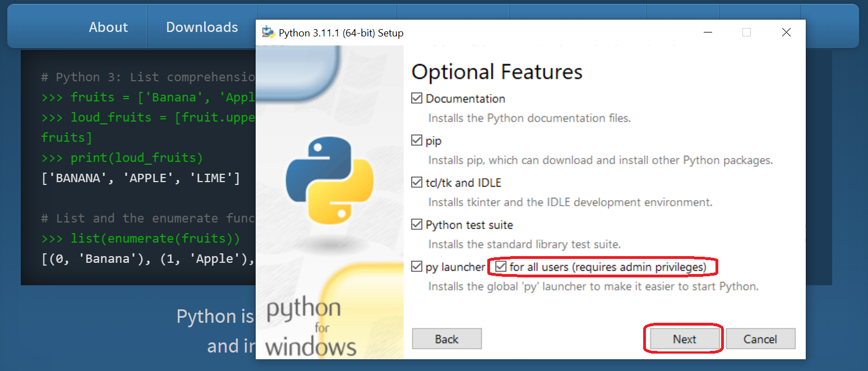Image resolution: width=868 pixels, height=371 pixels.
Task: Click 'Installs the Python documentation files.' text
Action: point(529,118)
